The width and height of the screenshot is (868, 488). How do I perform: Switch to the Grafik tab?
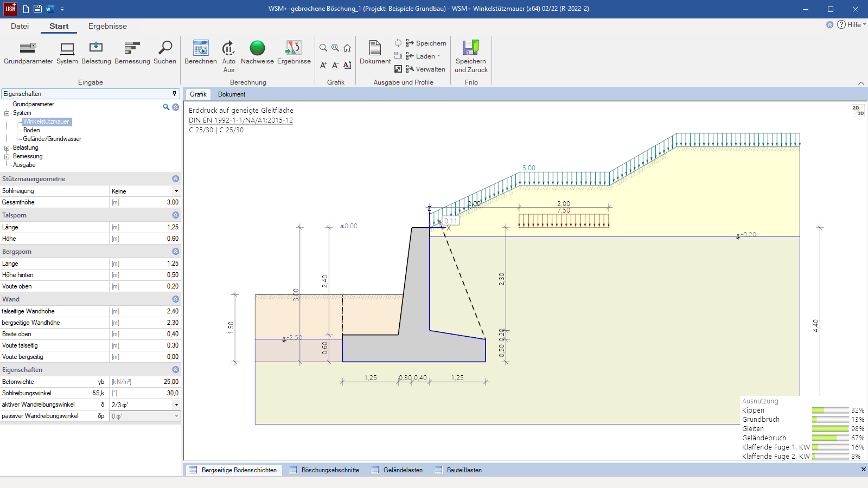pyautogui.click(x=198, y=94)
